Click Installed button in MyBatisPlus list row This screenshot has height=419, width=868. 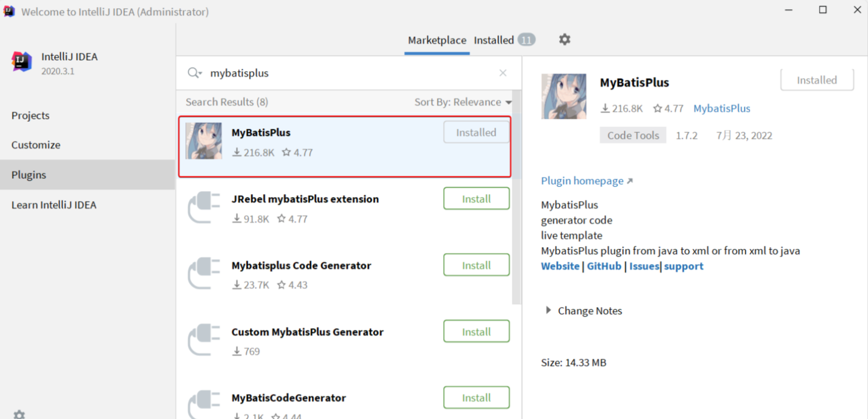476,132
